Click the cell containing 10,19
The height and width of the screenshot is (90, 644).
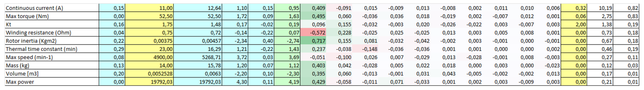[x=600, y=8]
